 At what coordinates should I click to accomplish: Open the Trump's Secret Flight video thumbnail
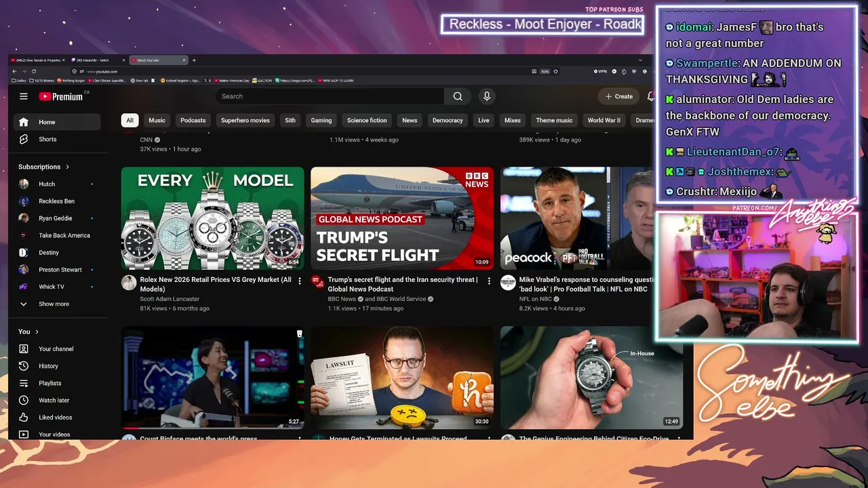point(402,218)
